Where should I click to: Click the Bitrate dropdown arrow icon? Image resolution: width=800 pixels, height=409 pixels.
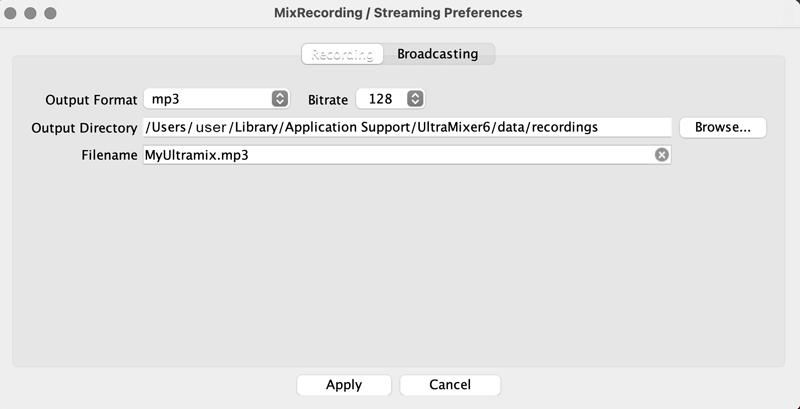click(416, 99)
